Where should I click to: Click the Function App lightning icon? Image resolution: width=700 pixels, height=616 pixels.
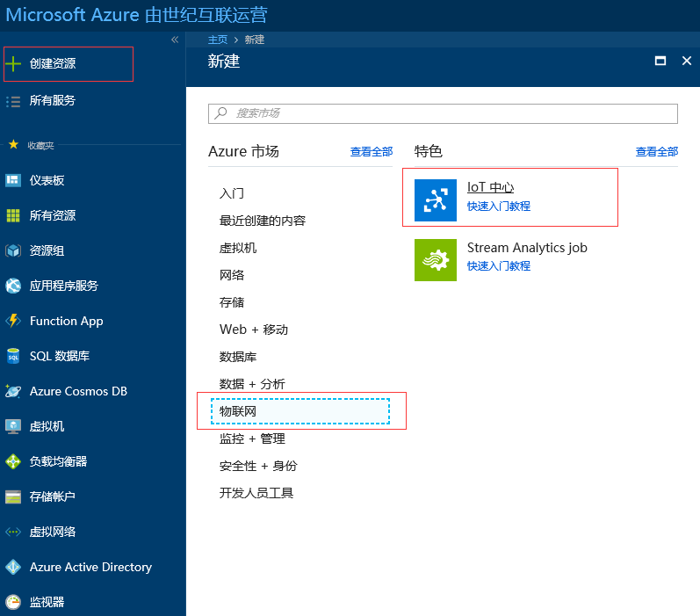tap(13, 321)
